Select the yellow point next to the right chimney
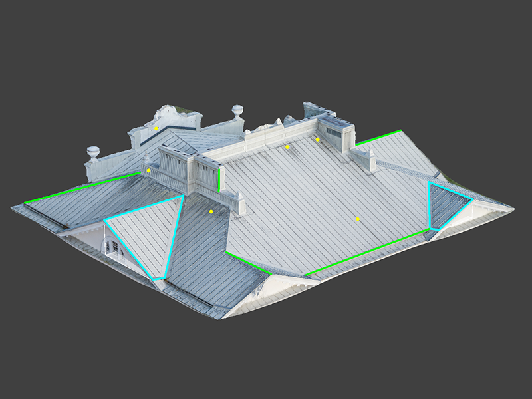The width and height of the screenshot is (532, 399). [x=318, y=140]
